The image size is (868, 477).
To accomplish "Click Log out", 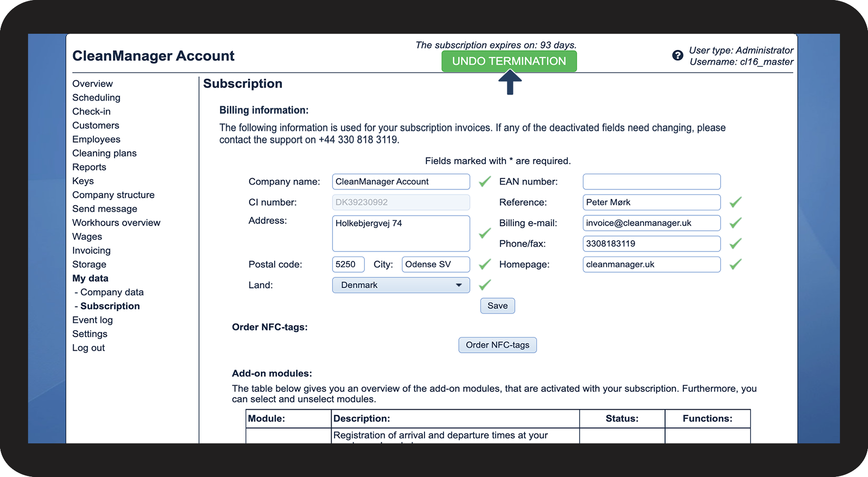I will (88, 348).
